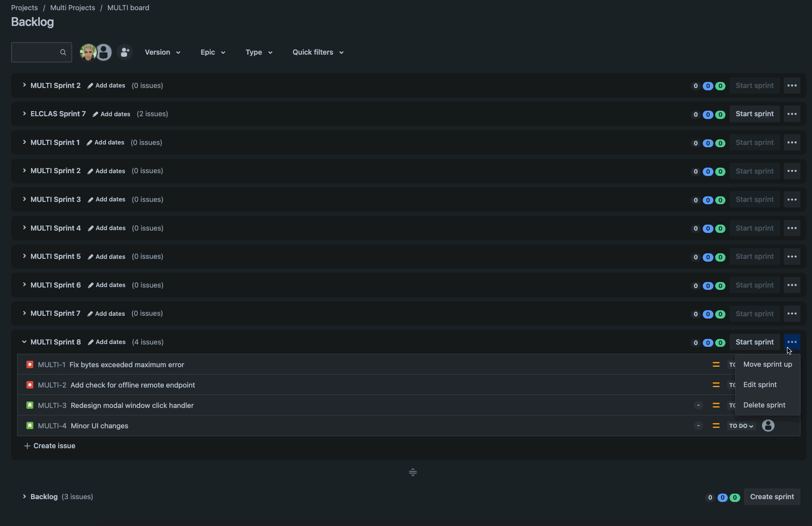Viewport: 812px width, 526px height.
Task: Toggle the second user avatar filter
Action: click(x=104, y=52)
